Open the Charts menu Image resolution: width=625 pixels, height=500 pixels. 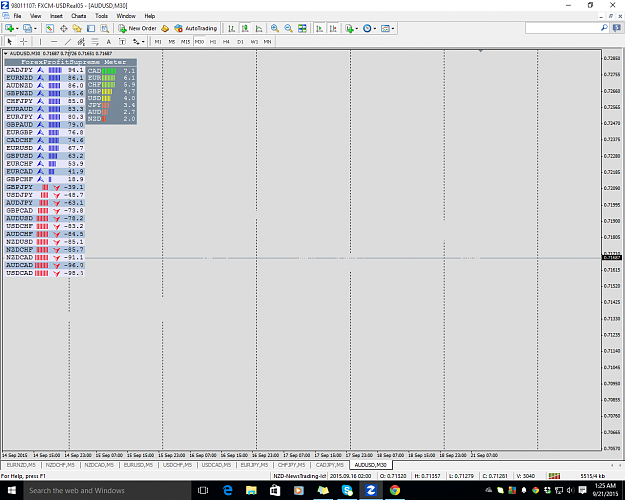79,16
